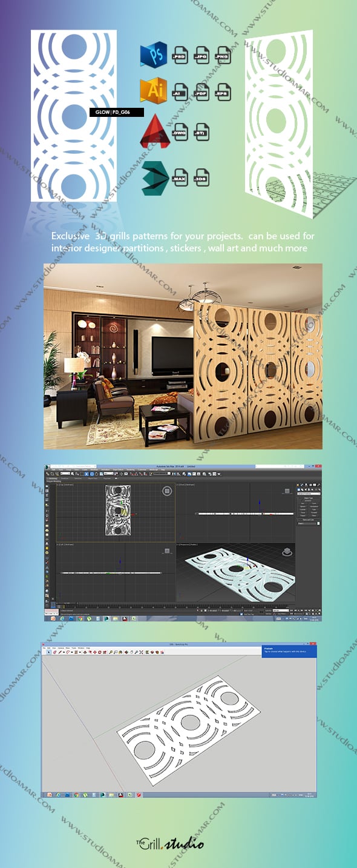Select the .PDF file format icon
Image resolution: width=357 pixels, height=868 pixels.
[x=201, y=91]
